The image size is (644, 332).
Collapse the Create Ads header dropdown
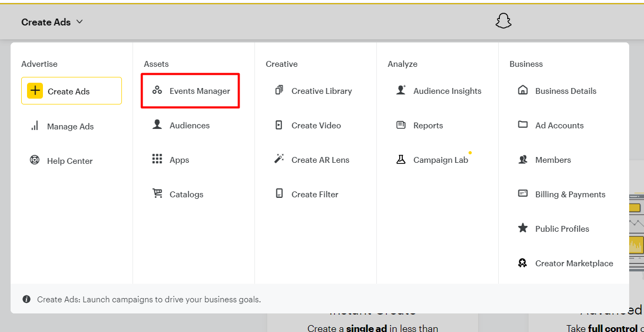52,22
